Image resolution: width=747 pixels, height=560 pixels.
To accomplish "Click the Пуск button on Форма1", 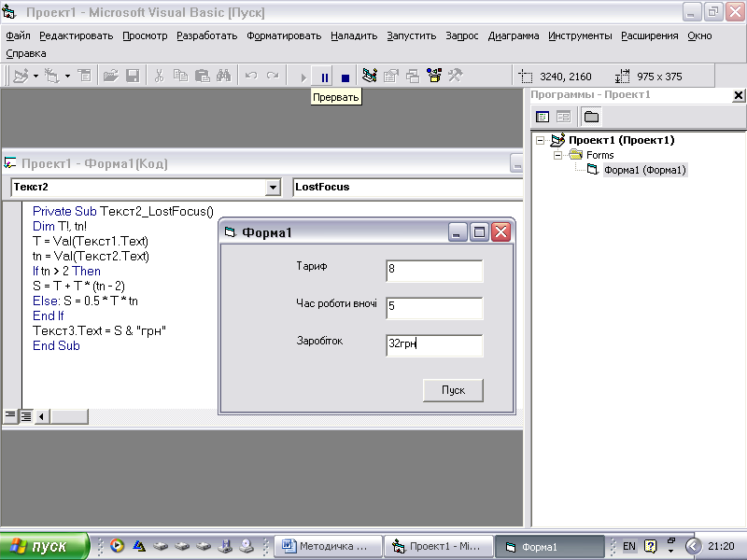I will coord(453,390).
